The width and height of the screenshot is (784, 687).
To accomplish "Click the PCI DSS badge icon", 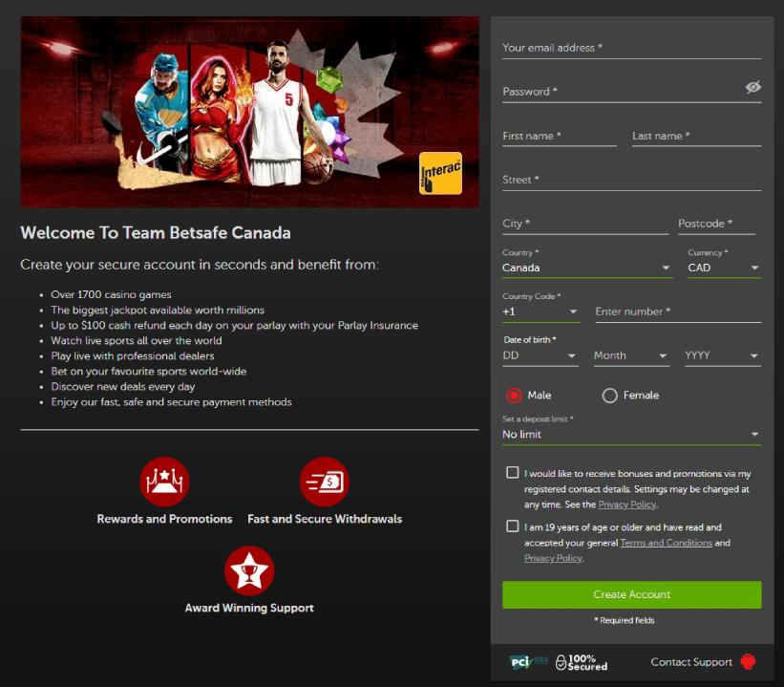I will [528, 662].
